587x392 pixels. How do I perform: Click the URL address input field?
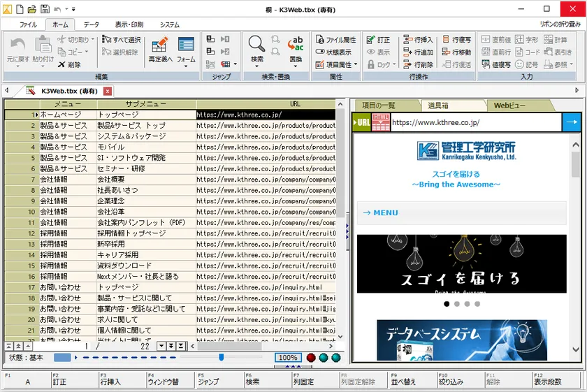click(475, 122)
